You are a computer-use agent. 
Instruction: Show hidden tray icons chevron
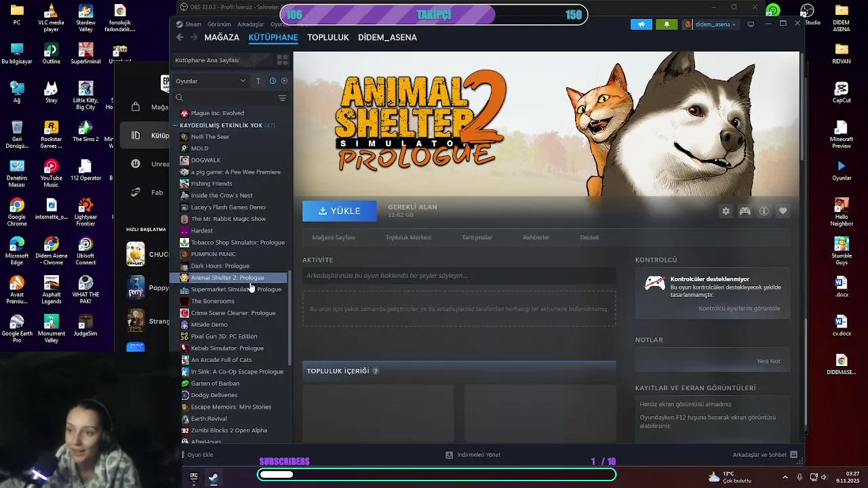click(785, 477)
